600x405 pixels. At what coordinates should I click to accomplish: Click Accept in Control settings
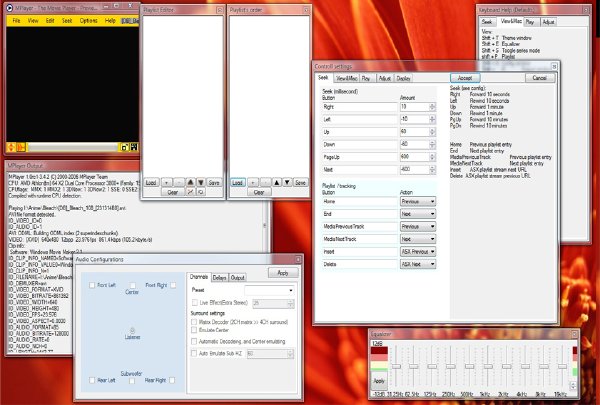point(465,78)
